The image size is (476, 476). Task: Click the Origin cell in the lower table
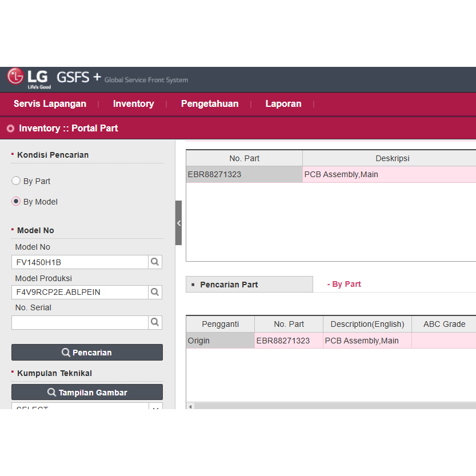220,341
